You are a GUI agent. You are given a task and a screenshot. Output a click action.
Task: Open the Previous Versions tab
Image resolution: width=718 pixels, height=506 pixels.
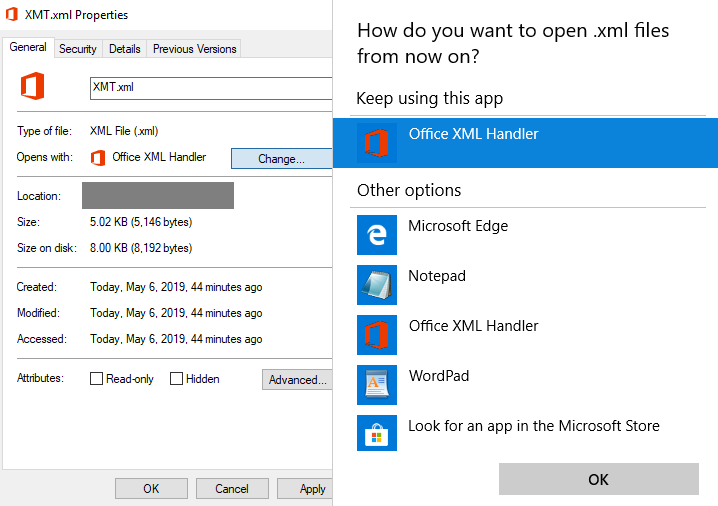194,49
